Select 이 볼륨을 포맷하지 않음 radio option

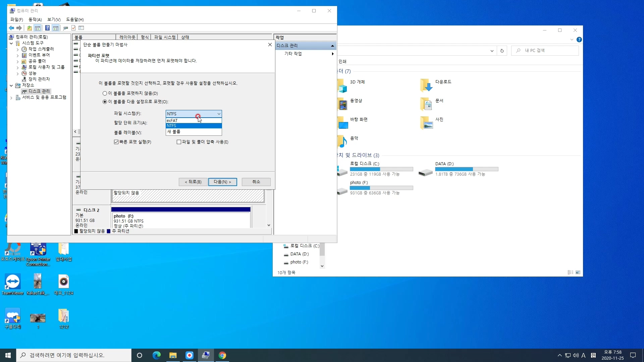pos(105,94)
